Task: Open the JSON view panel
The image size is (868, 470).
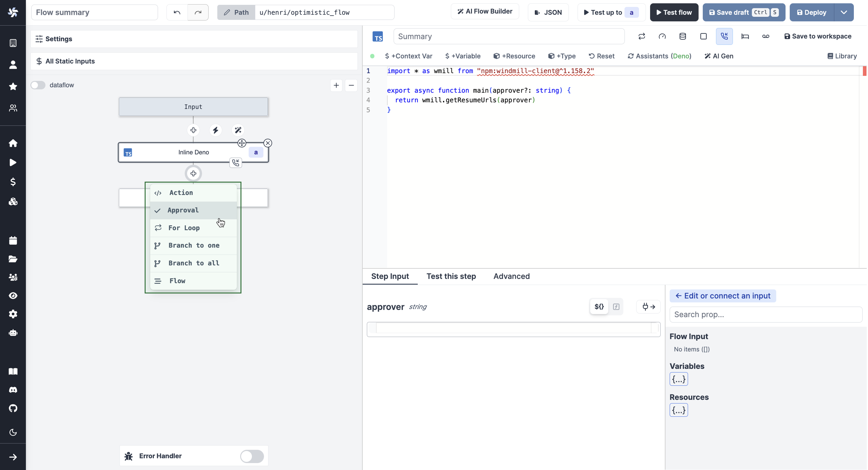Action: click(x=548, y=12)
